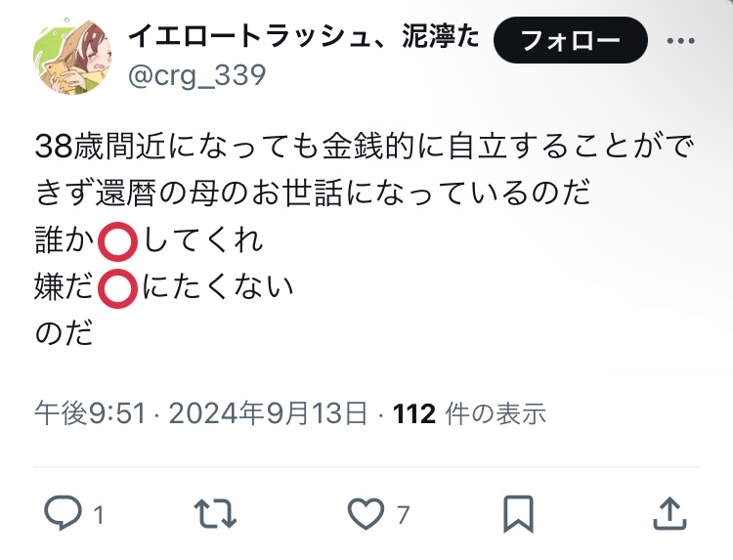The height and width of the screenshot is (560, 733).
Task: View the 112 件の表示 view count
Action: click(x=469, y=413)
